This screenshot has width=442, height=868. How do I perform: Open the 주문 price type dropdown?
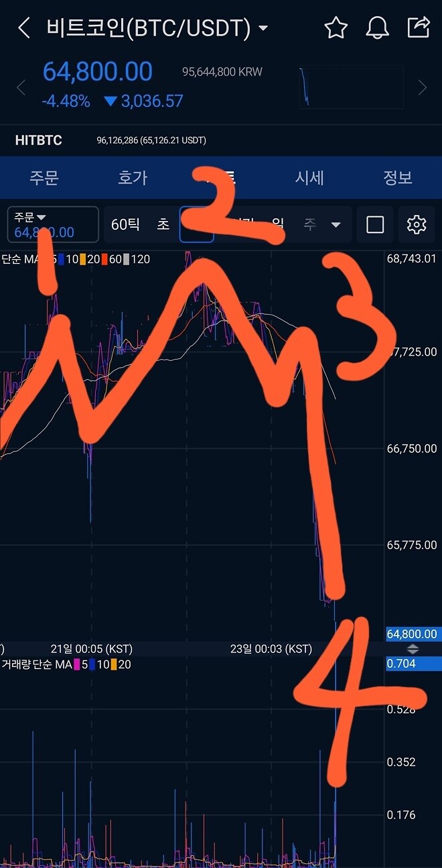[x=53, y=224]
